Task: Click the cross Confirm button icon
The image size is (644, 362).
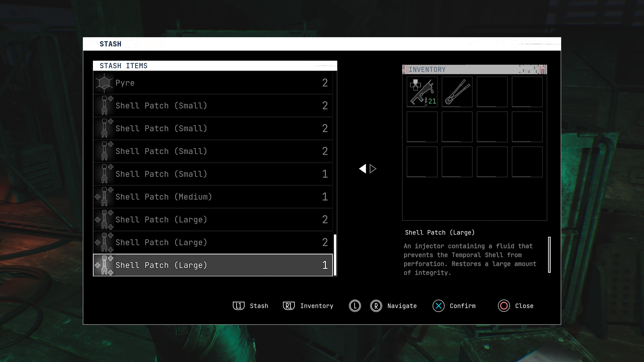Action: pyautogui.click(x=438, y=306)
